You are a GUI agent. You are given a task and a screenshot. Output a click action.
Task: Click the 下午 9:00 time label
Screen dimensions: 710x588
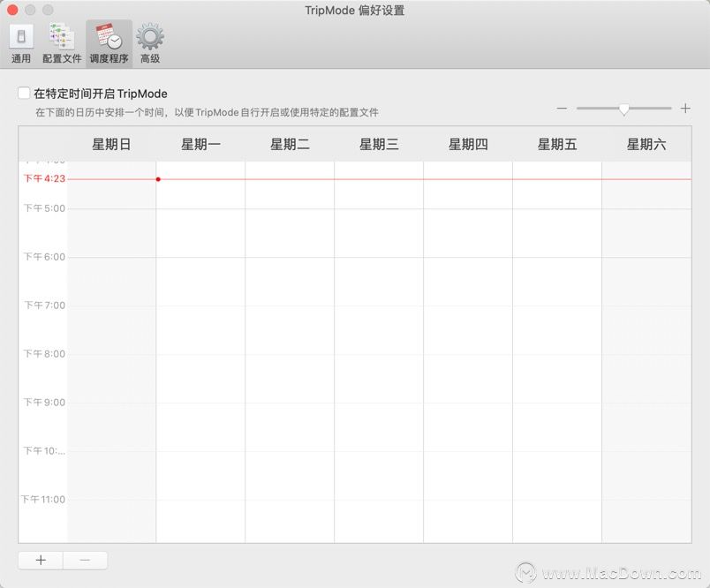44,402
